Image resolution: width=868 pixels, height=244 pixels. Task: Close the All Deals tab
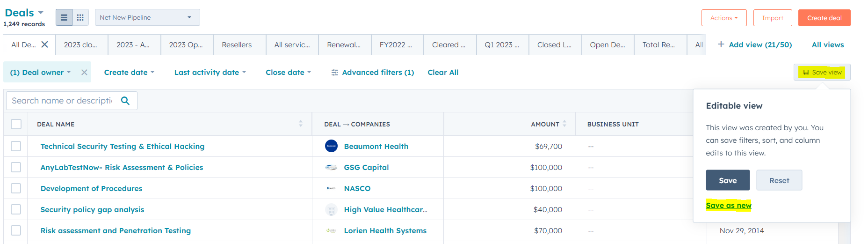pos(44,44)
